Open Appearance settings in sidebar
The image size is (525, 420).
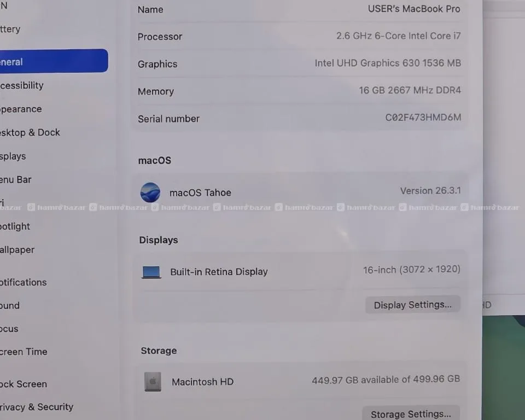(x=21, y=109)
